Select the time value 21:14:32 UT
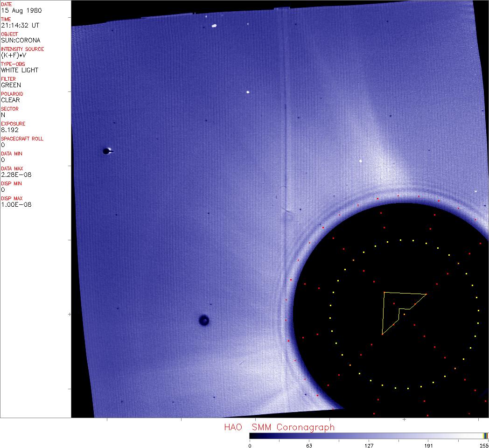Viewport: 489px width, 448px height. (20, 25)
